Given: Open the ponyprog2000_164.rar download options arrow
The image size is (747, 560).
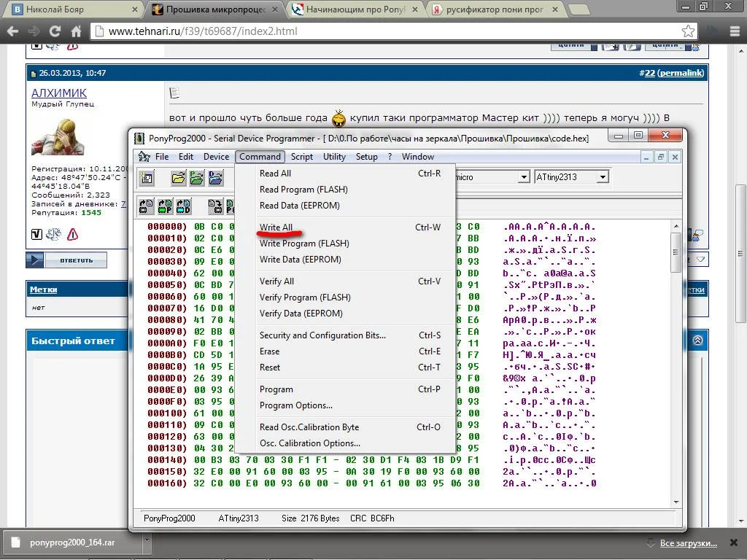Looking at the screenshot, I should coord(147,540).
